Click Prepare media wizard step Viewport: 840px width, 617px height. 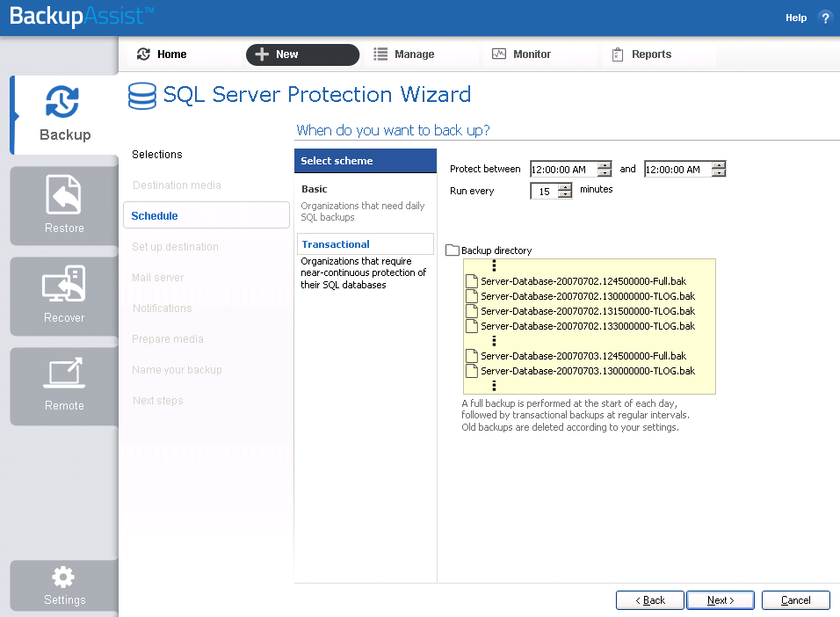[x=168, y=338]
